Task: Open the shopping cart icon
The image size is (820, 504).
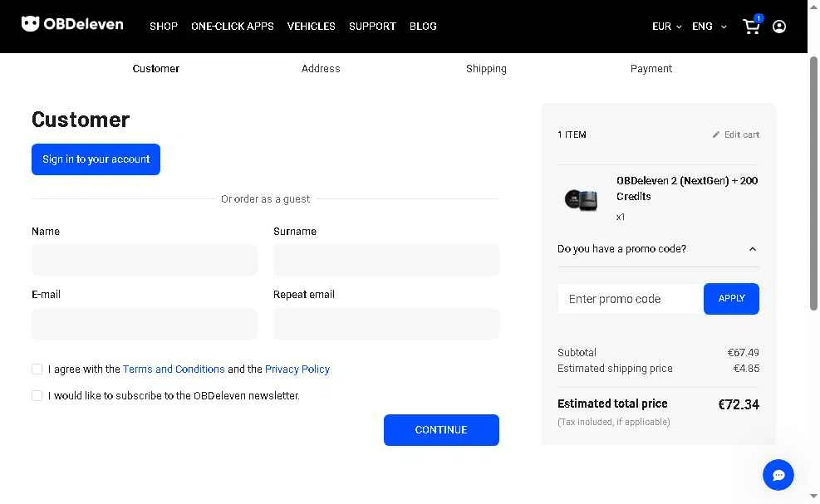Action: pyautogui.click(x=752, y=27)
